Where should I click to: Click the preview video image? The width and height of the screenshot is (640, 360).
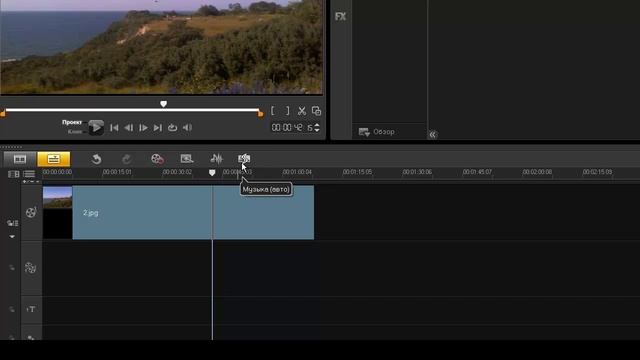click(162, 47)
